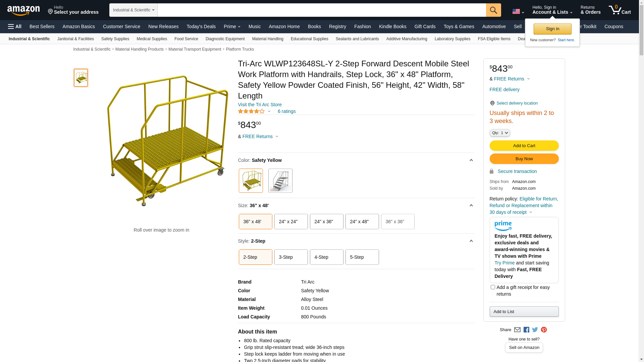The width and height of the screenshot is (644, 362).
Task: Select the 24" x 36" size option
Action: click(x=326, y=222)
